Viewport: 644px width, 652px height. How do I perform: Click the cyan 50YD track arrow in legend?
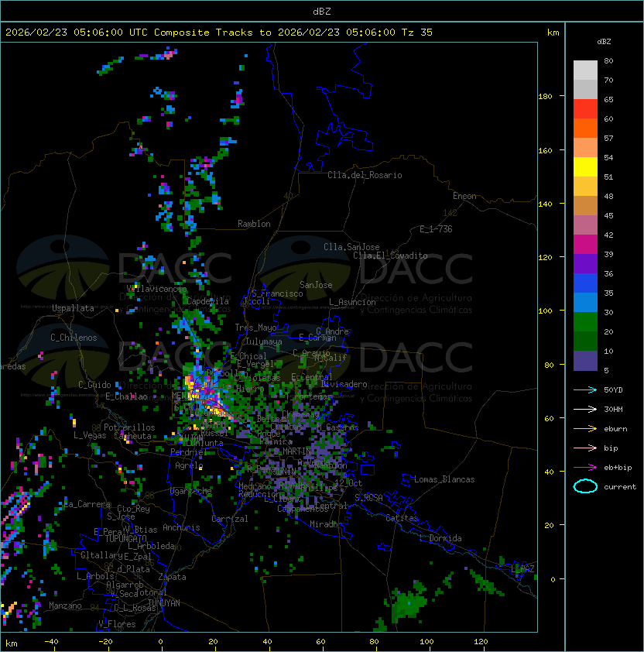[x=585, y=389]
